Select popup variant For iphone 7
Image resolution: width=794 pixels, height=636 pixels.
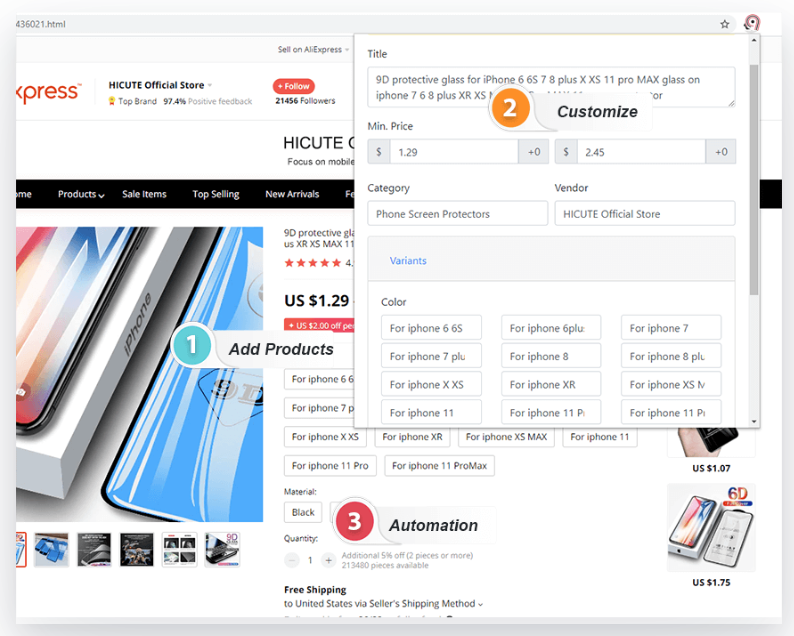pyautogui.click(x=671, y=328)
